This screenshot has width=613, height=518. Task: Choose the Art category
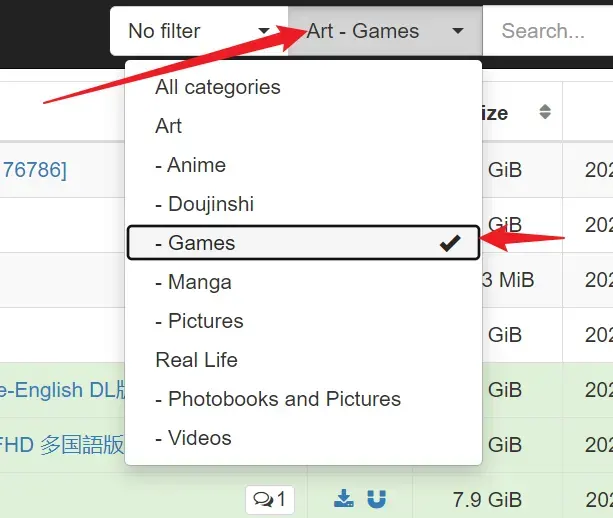pos(303,126)
